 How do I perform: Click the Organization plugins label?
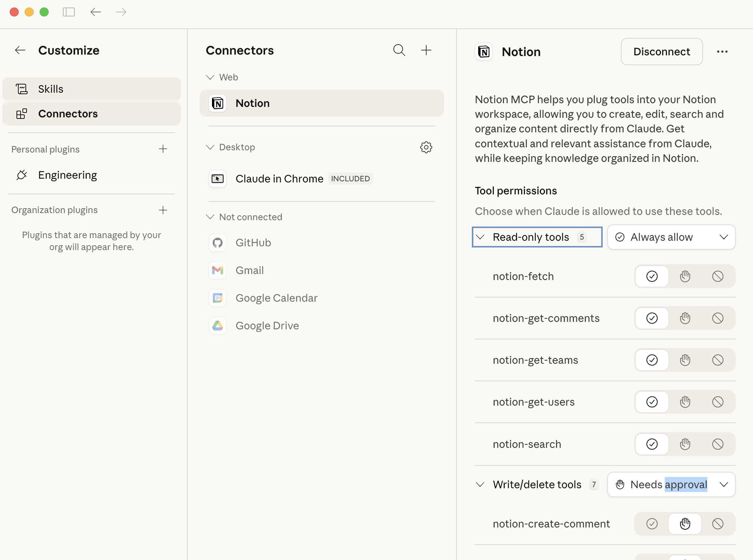(x=54, y=210)
